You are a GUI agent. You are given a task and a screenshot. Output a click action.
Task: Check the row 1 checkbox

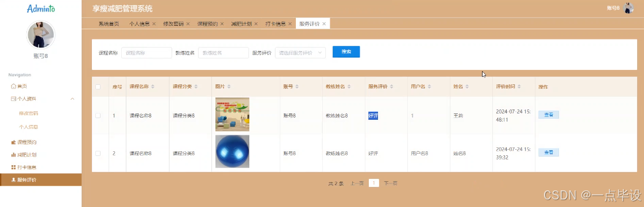click(98, 116)
